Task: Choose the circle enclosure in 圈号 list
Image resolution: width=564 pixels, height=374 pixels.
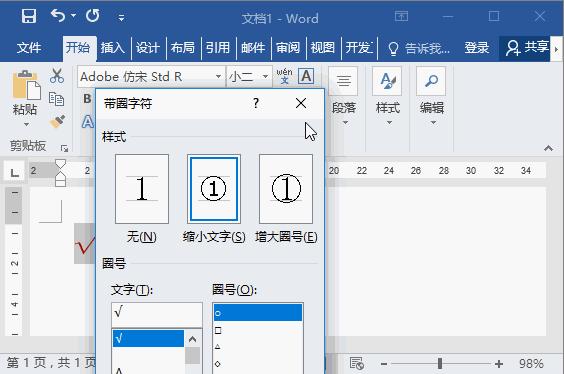Action: tap(258, 313)
